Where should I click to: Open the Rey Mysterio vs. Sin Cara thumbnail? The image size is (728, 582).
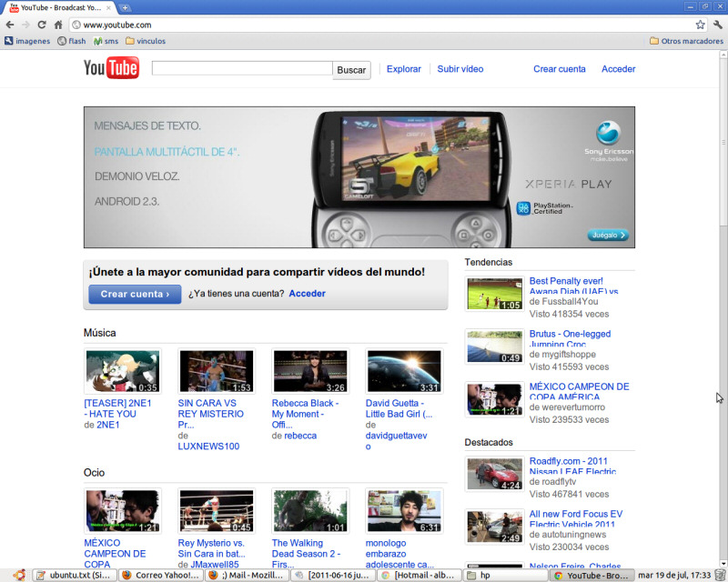tap(217, 511)
